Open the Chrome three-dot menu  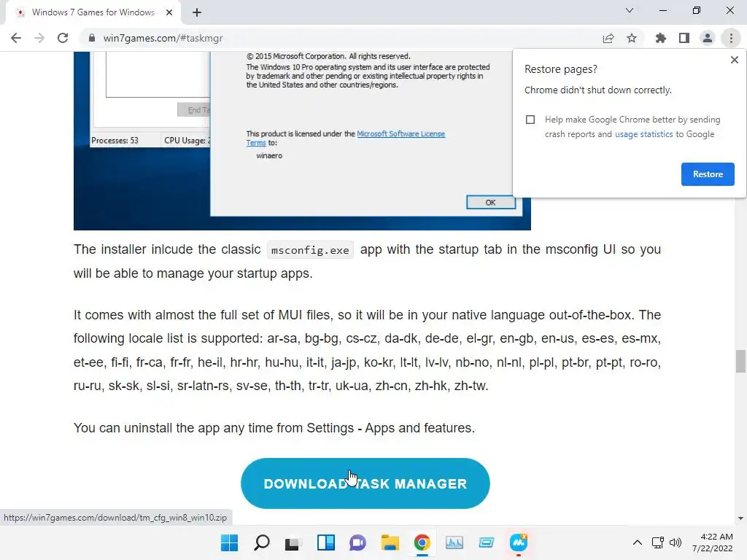731,38
